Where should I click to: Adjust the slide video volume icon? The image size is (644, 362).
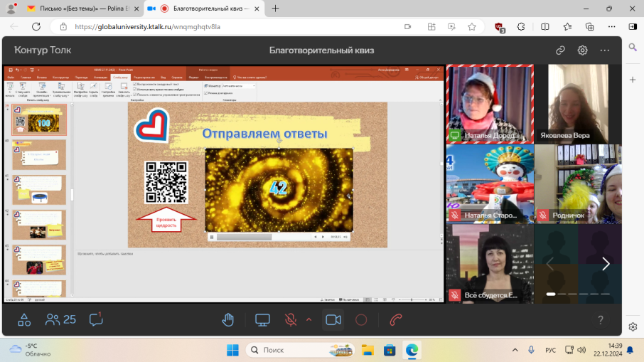pyautogui.click(x=345, y=237)
